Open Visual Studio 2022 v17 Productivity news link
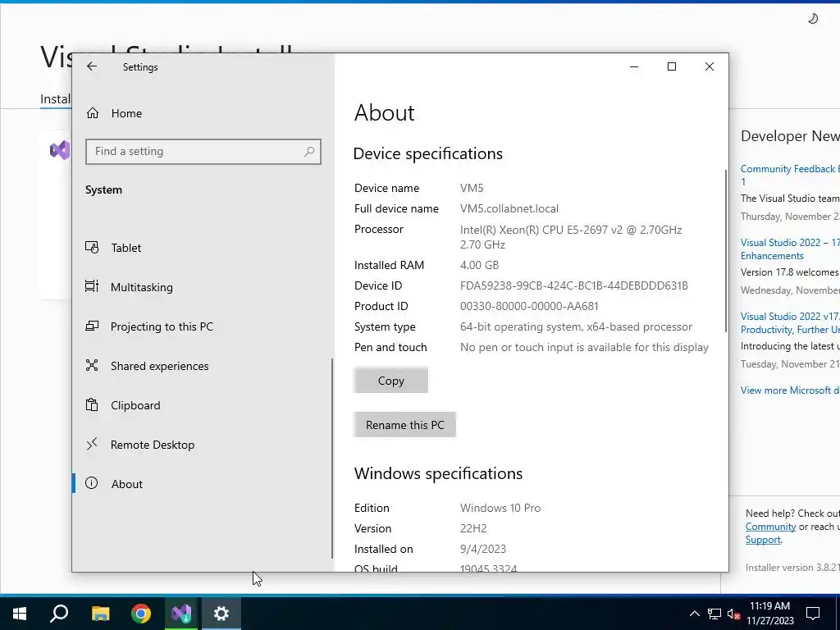This screenshot has width=840, height=630. (790, 323)
